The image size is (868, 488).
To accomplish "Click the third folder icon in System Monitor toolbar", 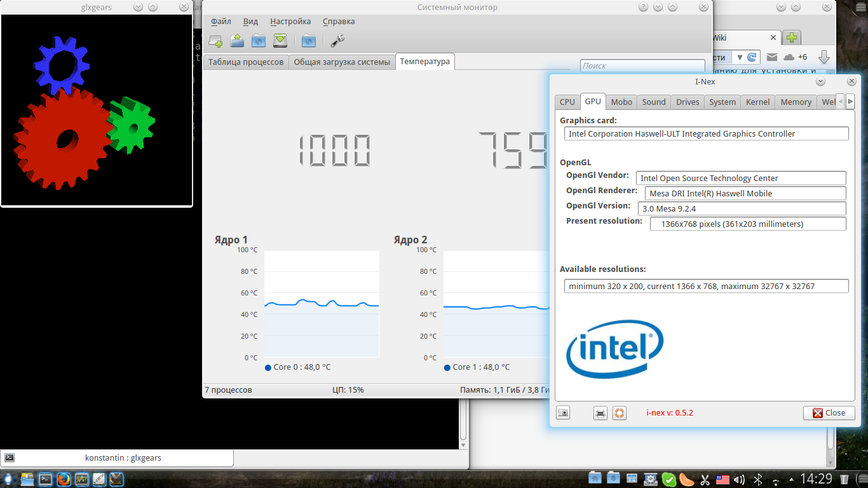I will (259, 41).
